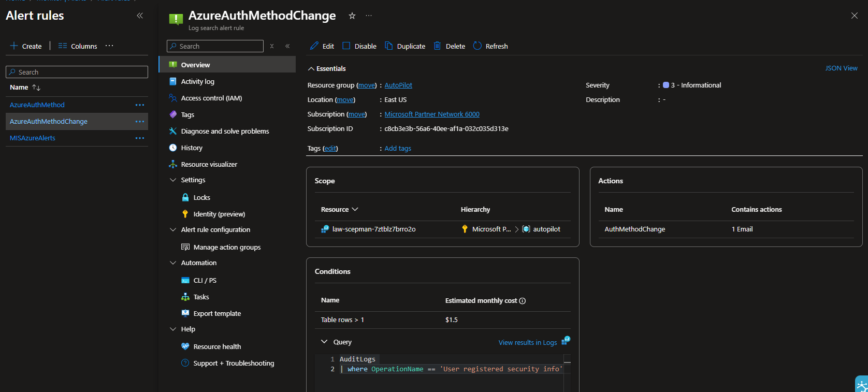868x392 pixels.
Task: Open the more options ellipsis beside title
Action: pyautogui.click(x=369, y=16)
